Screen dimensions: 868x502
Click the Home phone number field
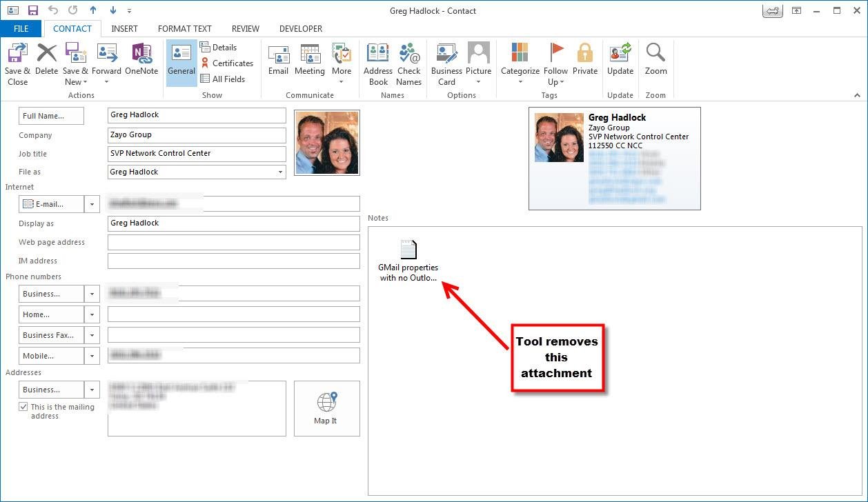pos(234,314)
